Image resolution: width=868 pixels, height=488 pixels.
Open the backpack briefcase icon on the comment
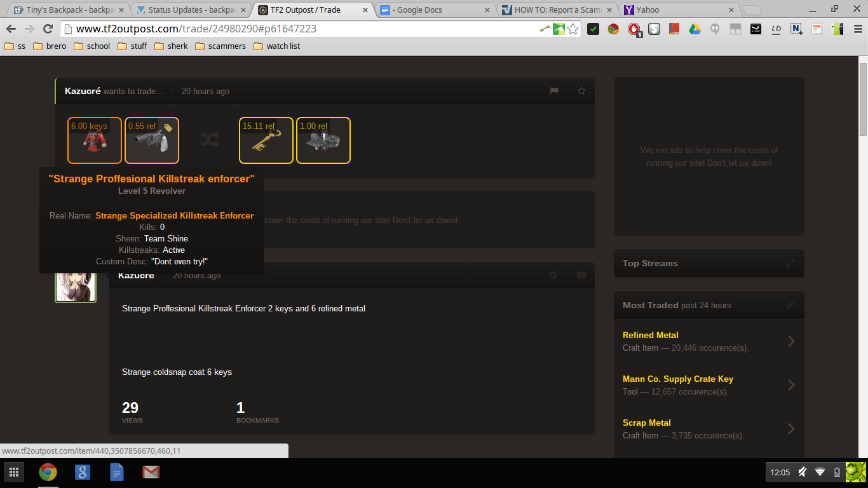[581, 275]
